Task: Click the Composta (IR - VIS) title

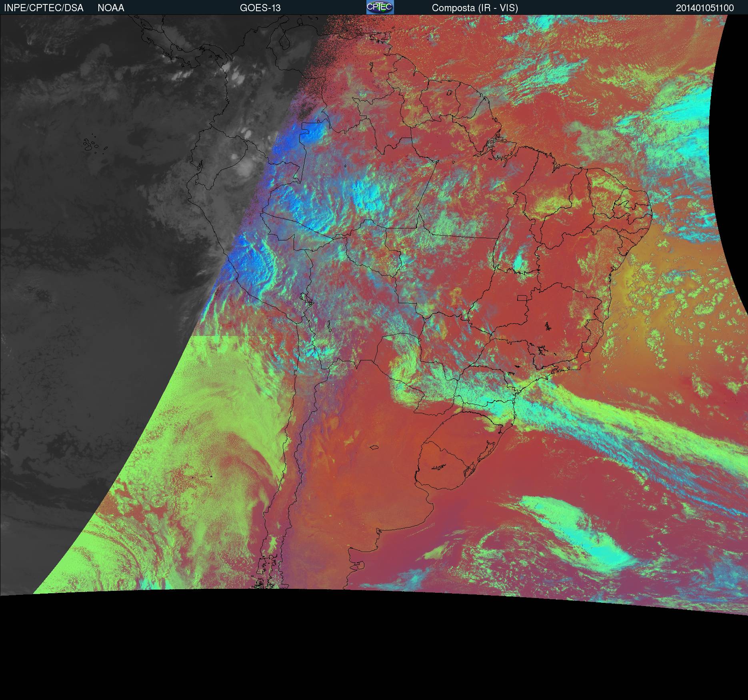Action: pos(475,8)
